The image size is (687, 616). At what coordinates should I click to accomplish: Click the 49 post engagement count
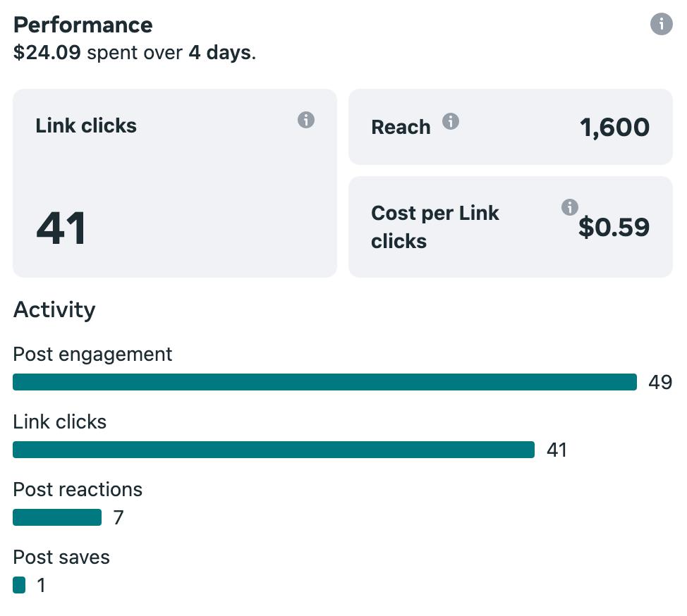[x=660, y=382]
